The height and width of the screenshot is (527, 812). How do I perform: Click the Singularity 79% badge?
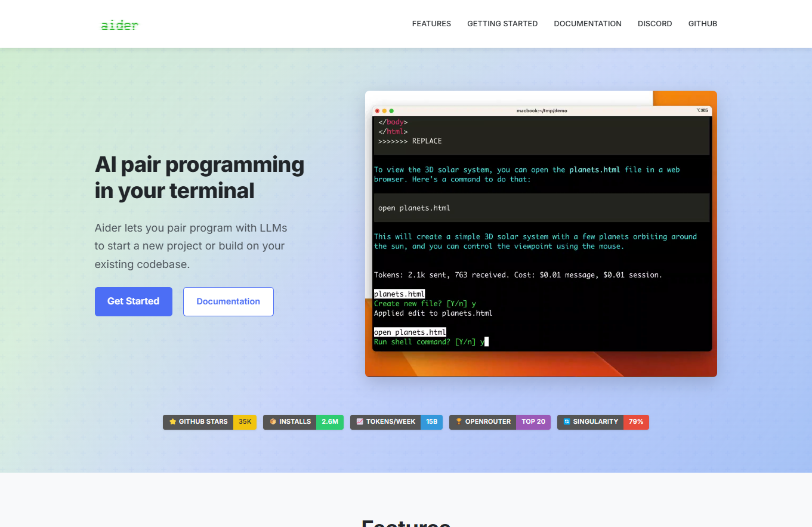(603, 422)
